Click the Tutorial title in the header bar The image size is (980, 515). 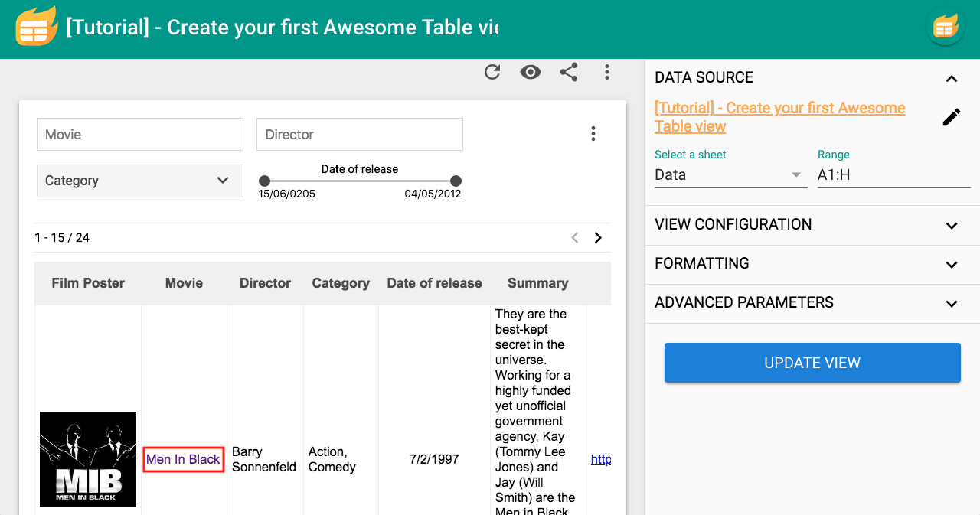(283, 28)
